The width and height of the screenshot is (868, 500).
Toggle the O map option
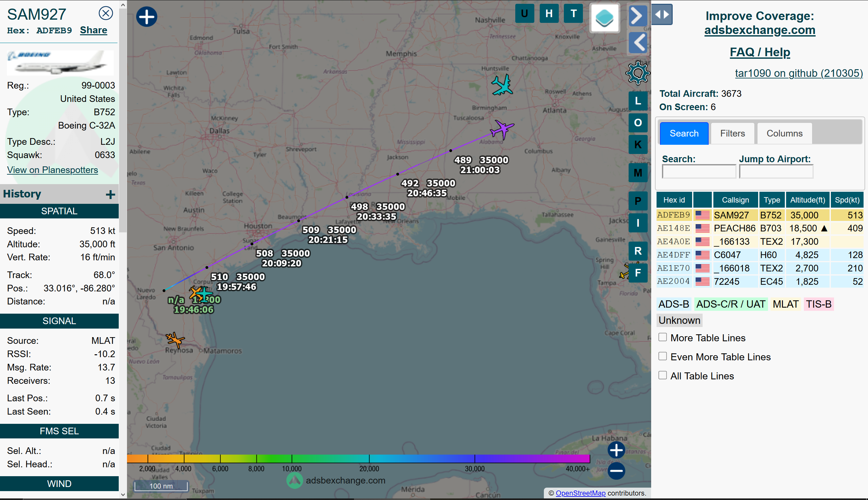[x=638, y=123]
